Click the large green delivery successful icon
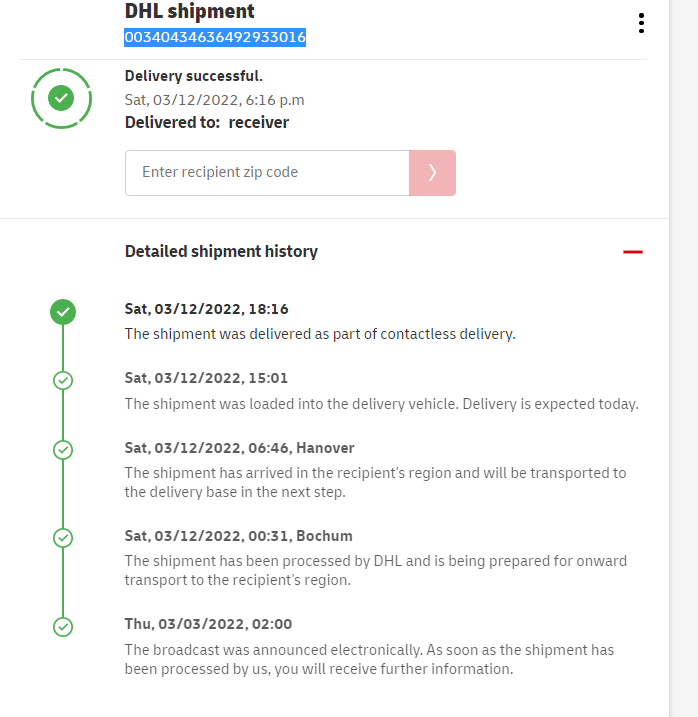 pos(62,98)
